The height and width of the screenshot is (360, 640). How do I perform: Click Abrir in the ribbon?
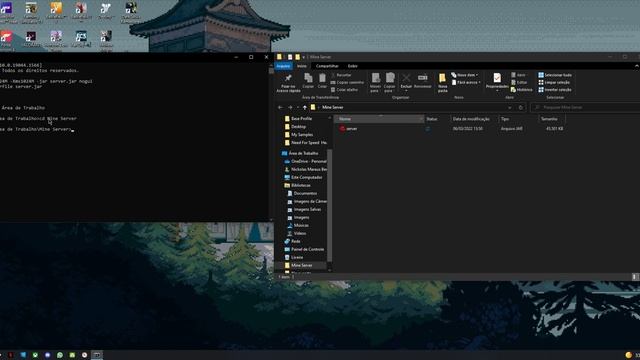pos(518,75)
